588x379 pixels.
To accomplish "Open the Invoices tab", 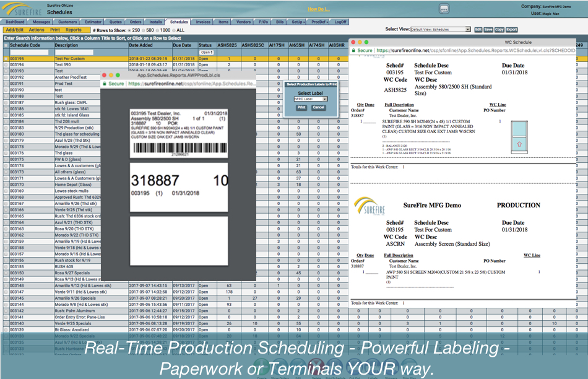I will [x=203, y=22].
